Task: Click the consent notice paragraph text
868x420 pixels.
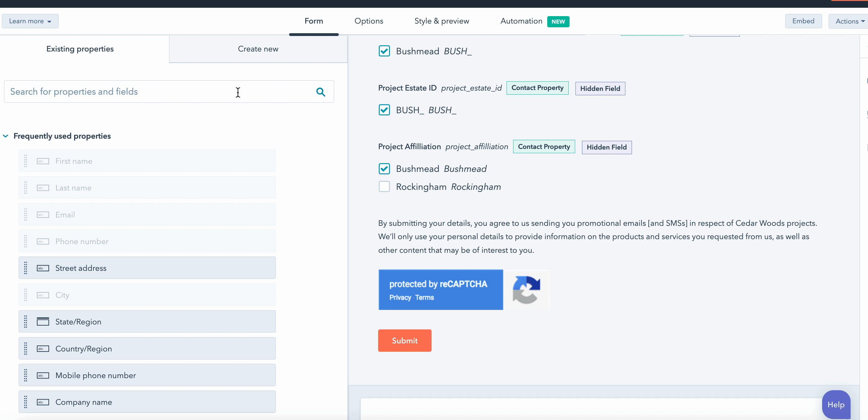Action: coord(597,236)
